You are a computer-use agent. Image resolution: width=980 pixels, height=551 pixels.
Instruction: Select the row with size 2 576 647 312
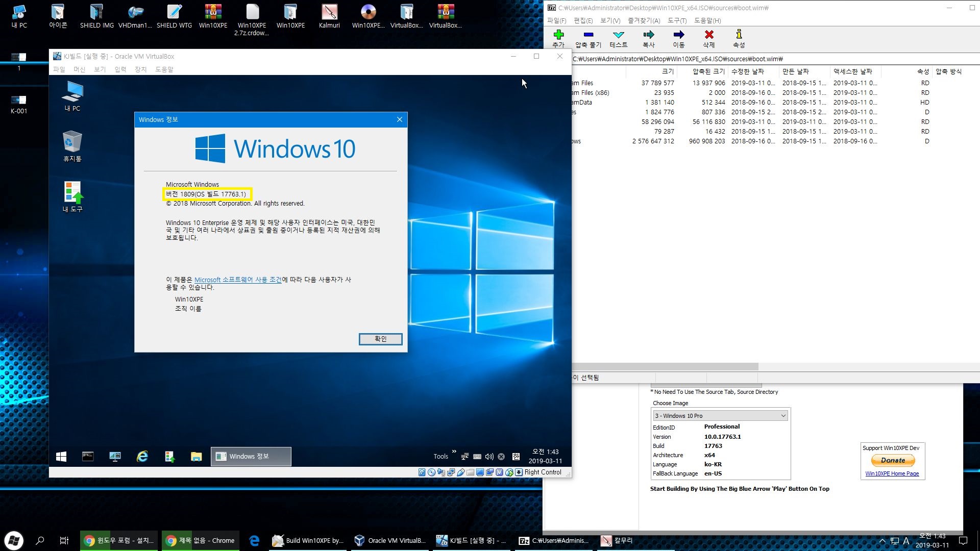(x=775, y=141)
